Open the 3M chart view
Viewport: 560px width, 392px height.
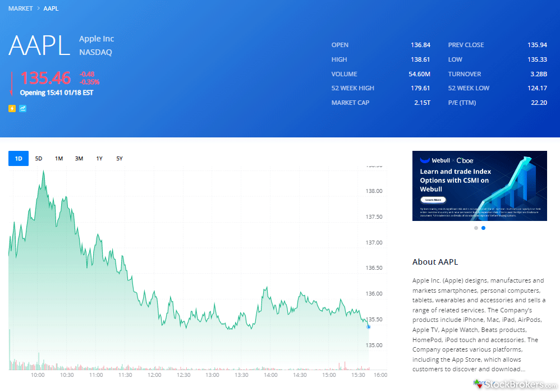79,158
